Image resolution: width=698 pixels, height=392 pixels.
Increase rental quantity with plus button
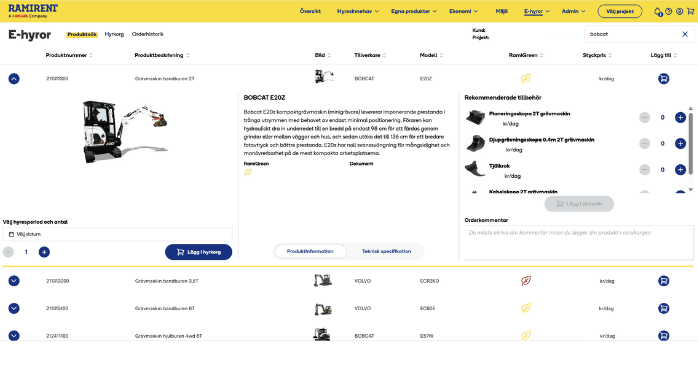[44, 252]
